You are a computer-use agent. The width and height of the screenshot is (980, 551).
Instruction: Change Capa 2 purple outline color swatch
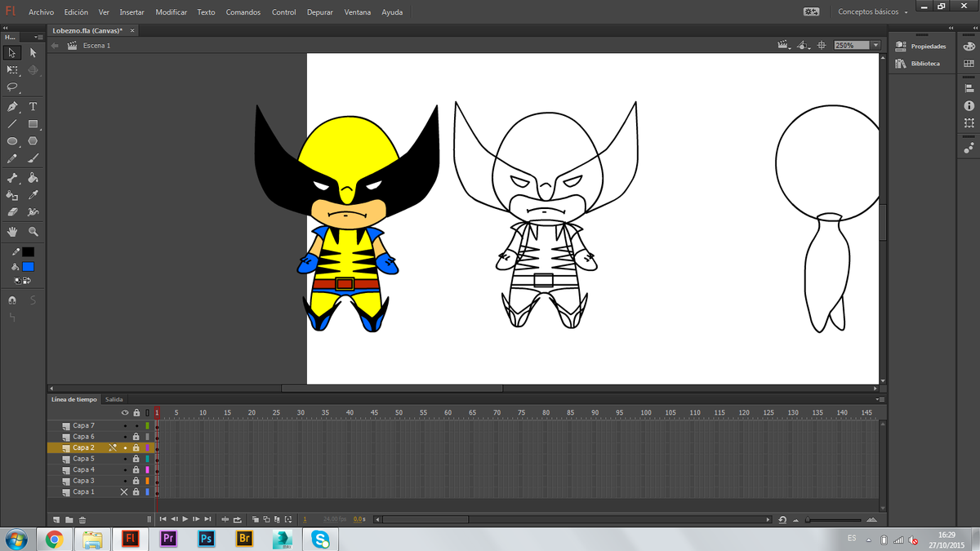(147, 448)
